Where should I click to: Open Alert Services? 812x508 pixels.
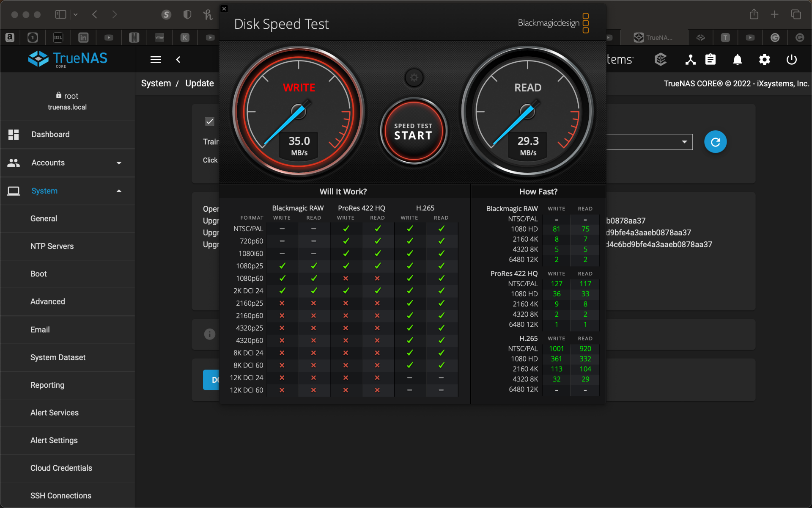tap(68, 413)
